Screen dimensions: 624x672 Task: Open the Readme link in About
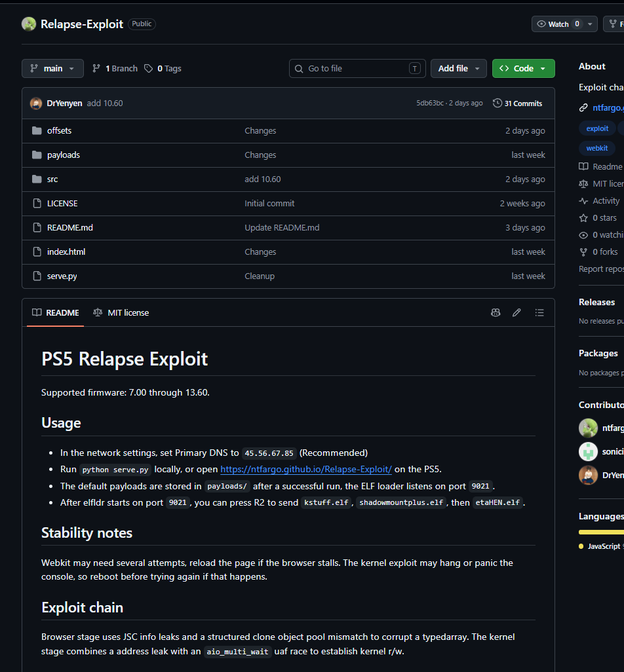click(601, 167)
